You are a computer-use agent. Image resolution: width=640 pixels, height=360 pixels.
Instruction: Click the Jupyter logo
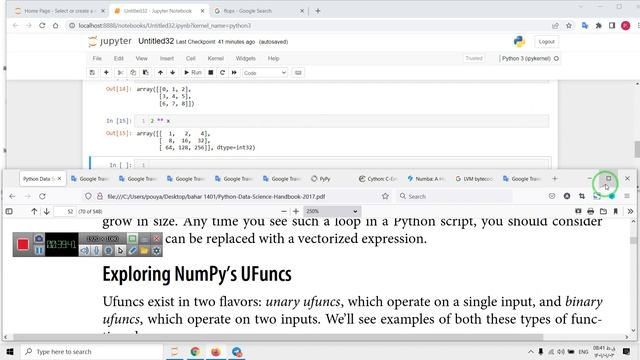(x=110, y=41)
